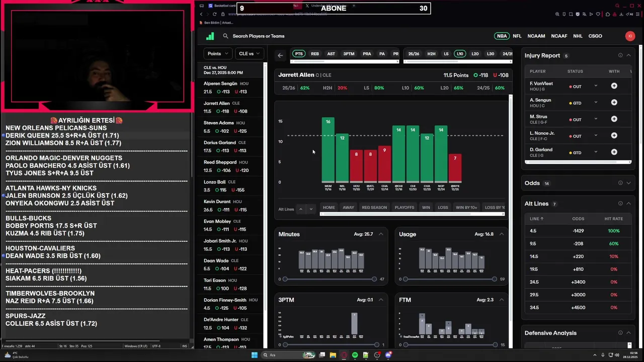
Task: Open Discord from the taskbar
Action: pyautogui.click(x=388, y=355)
